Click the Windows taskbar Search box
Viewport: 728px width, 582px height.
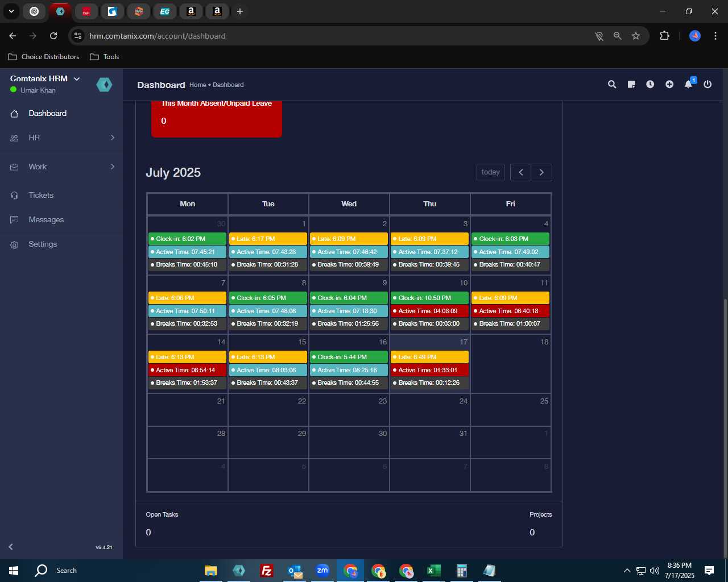(108, 571)
